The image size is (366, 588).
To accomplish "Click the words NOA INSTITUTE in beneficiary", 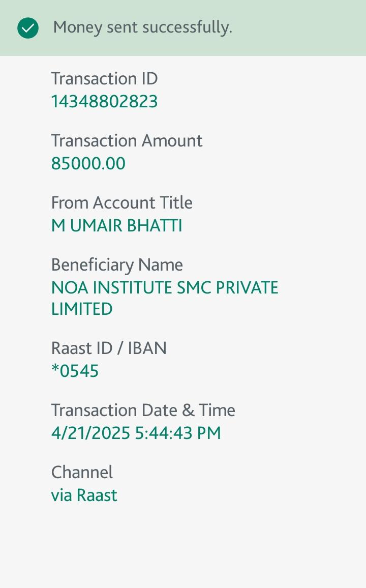I will 112,288.
